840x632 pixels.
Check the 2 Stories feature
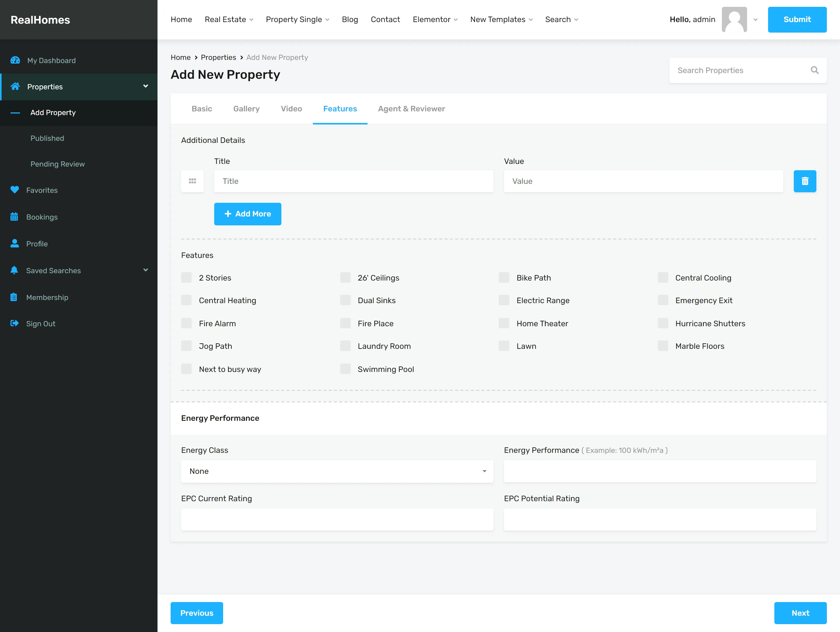186,277
